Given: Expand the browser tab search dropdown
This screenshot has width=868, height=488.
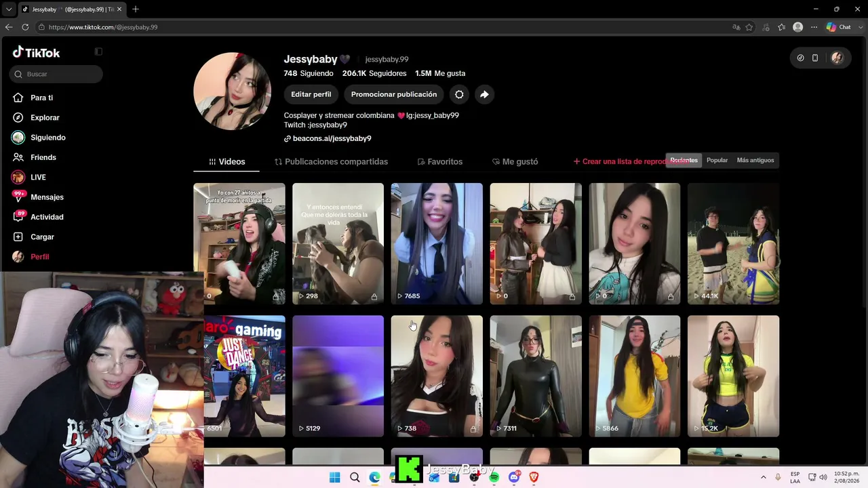Looking at the screenshot, I should 9,9.
